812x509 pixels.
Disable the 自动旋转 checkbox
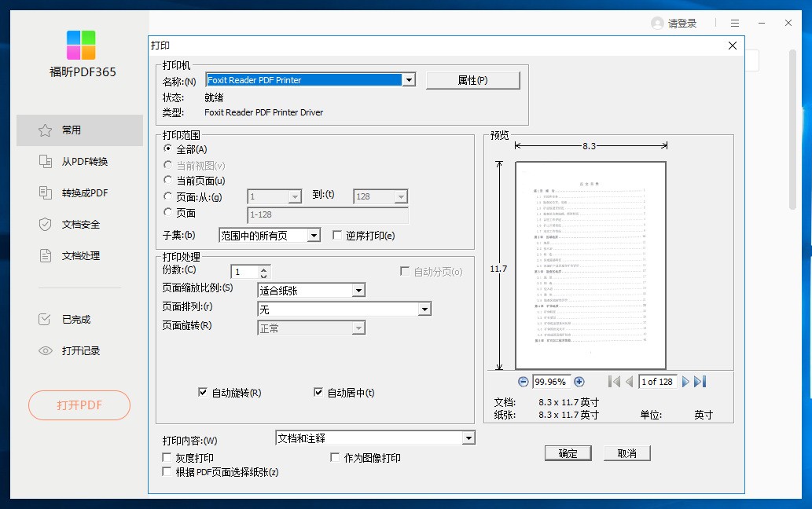point(203,391)
